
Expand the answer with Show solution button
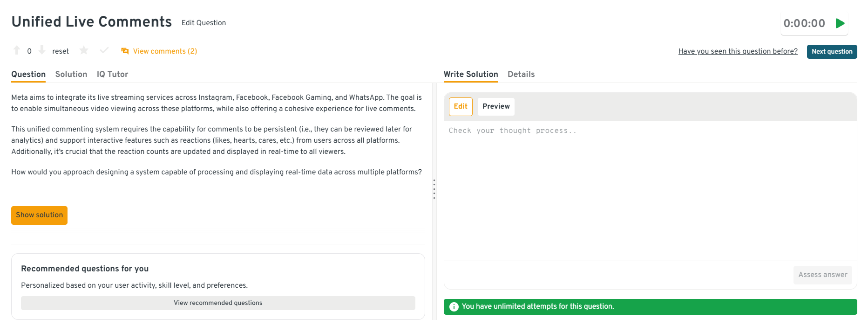[x=40, y=215]
